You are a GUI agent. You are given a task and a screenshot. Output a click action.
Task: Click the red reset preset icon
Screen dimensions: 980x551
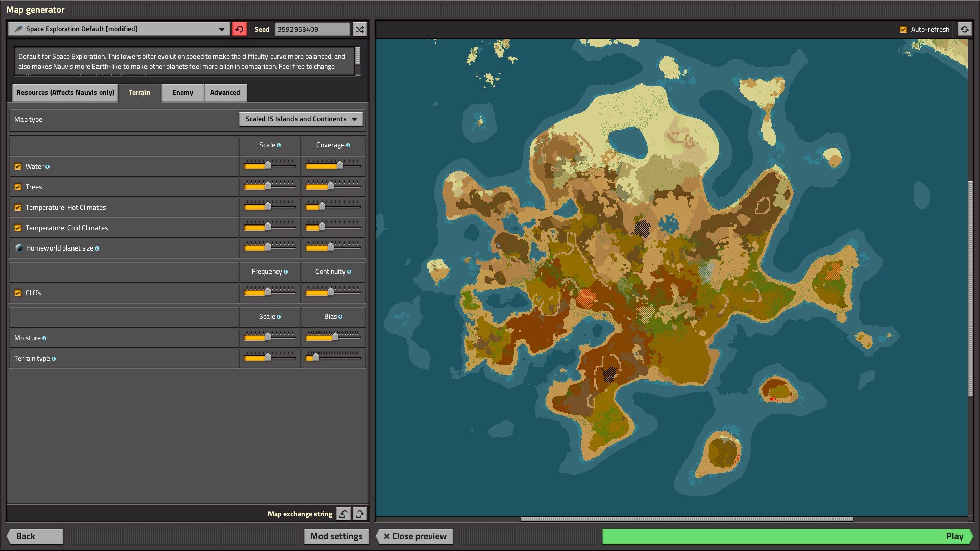(x=239, y=29)
